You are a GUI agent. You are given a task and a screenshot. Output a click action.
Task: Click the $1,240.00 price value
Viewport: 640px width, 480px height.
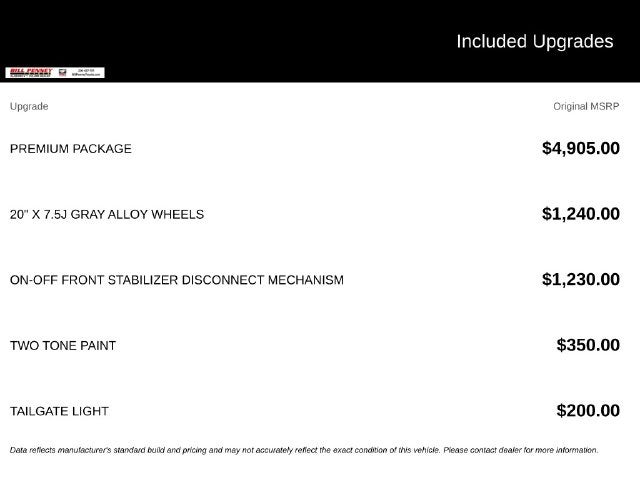pos(581,214)
